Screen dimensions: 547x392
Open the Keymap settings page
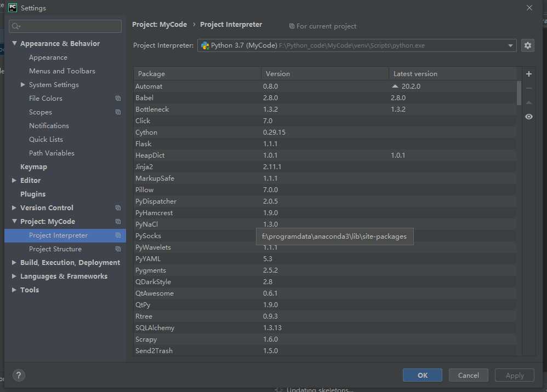pyautogui.click(x=33, y=166)
